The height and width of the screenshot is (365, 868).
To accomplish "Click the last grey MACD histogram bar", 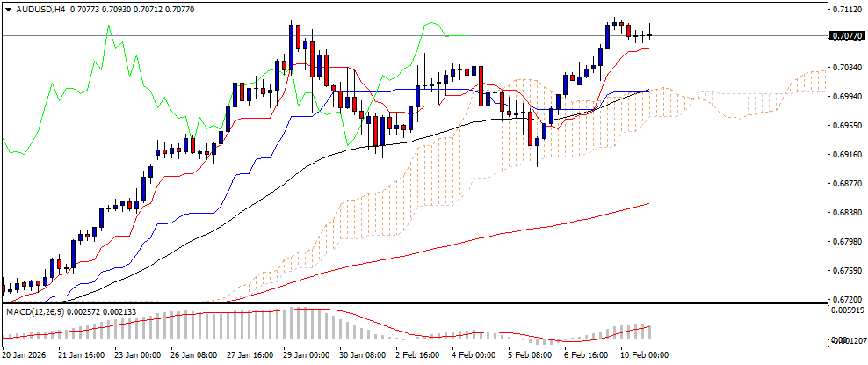I will point(648,332).
